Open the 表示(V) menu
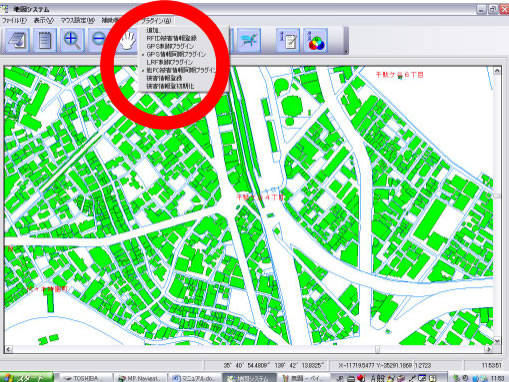This screenshot has width=509, height=382. click(43, 21)
